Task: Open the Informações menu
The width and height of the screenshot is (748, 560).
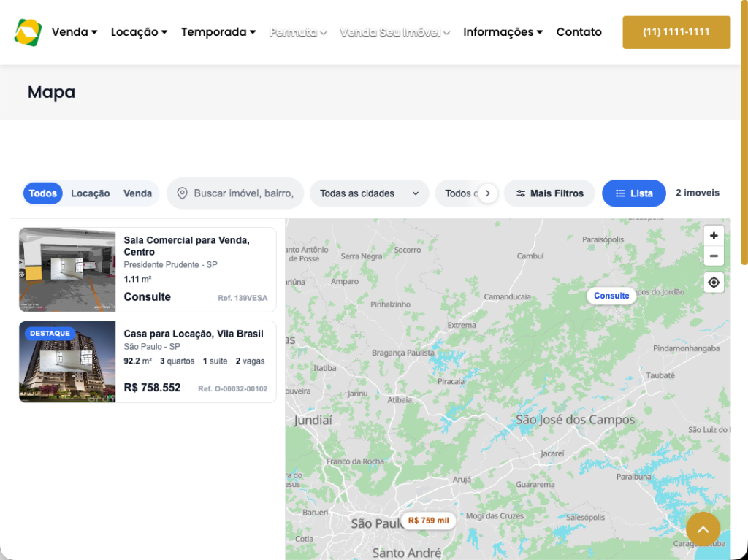Action: pyautogui.click(x=503, y=32)
